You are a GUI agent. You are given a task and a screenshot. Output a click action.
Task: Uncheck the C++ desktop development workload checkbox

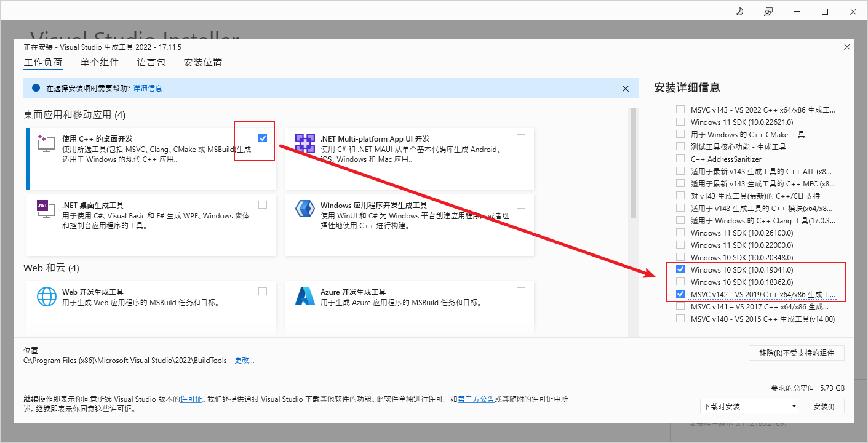tap(263, 138)
